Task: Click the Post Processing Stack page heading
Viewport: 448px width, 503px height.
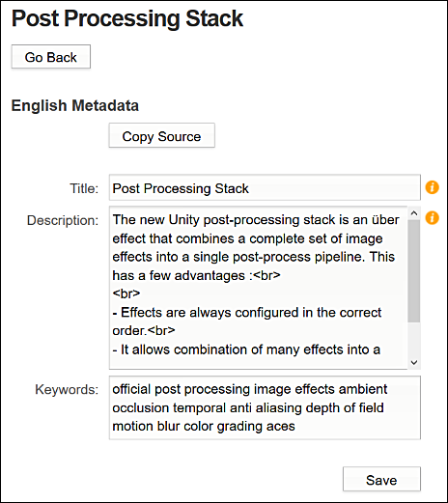Action: (x=127, y=18)
